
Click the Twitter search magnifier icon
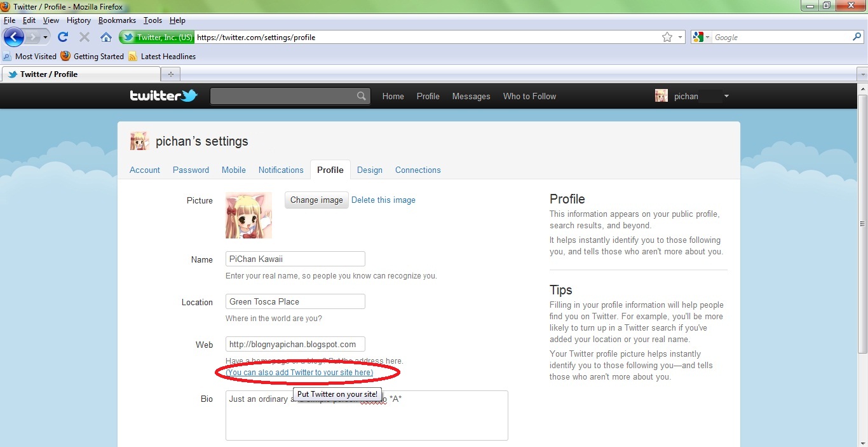pyautogui.click(x=361, y=96)
